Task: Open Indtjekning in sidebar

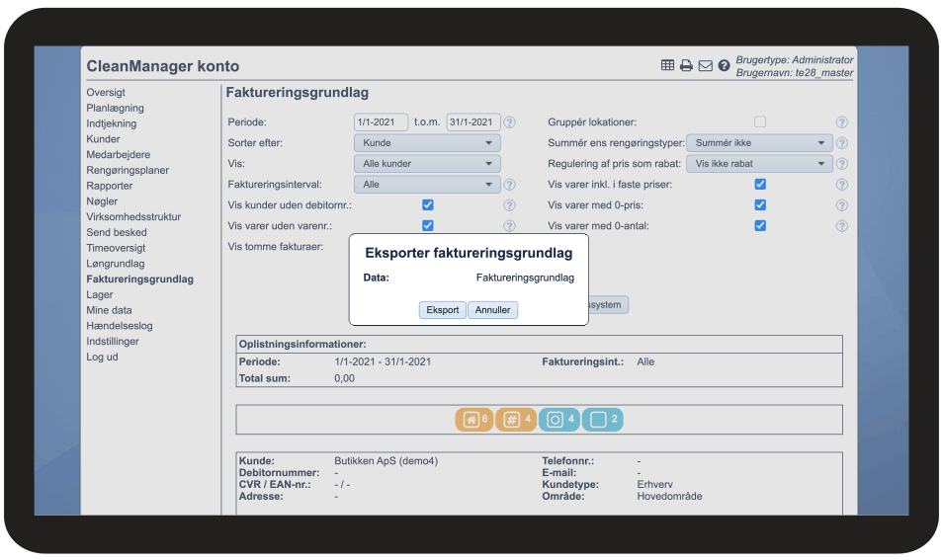Action: coord(112,123)
